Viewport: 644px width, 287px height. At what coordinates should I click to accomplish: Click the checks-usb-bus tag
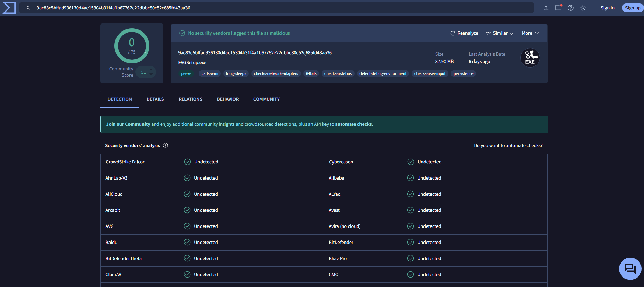[x=338, y=73]
